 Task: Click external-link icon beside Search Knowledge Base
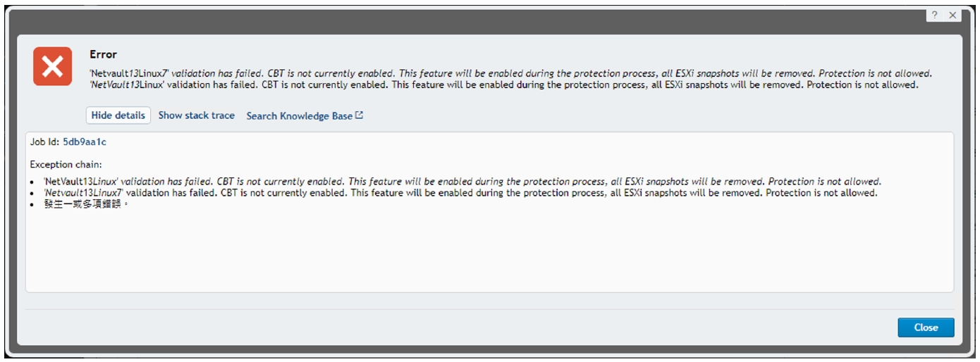tap(360, 116)
